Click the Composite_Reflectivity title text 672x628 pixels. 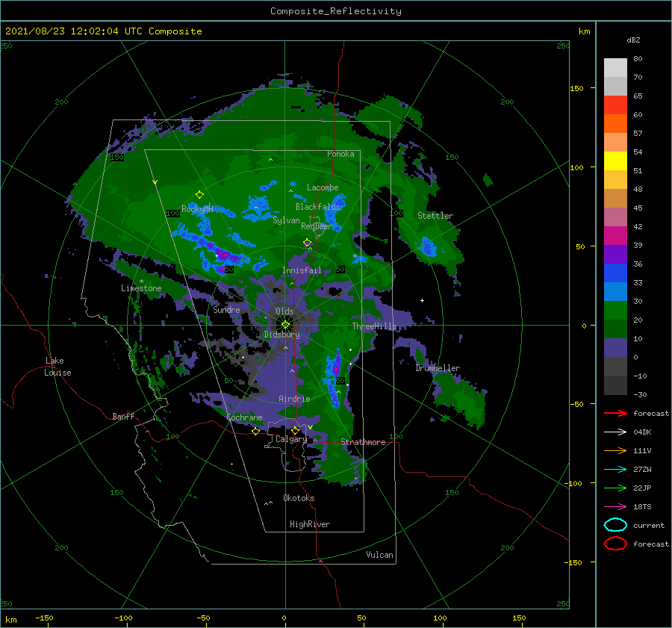[x=335, y=11]
